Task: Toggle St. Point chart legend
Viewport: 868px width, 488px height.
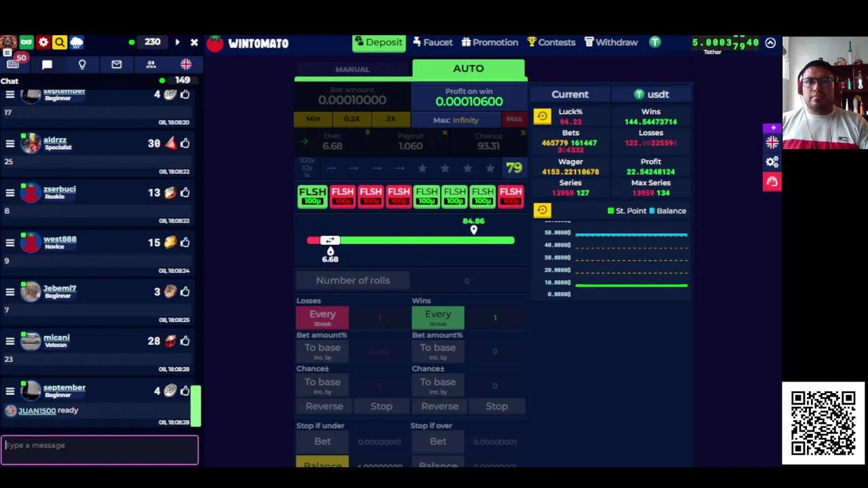Action: point(627,211)
